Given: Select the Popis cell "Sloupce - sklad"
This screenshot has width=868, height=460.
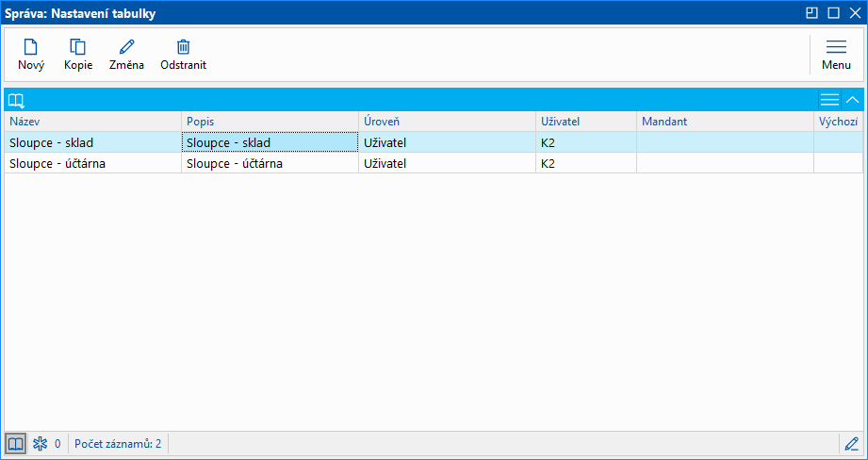Looking at the screenshot, I should pyautogui.click(x=270, y=142).
